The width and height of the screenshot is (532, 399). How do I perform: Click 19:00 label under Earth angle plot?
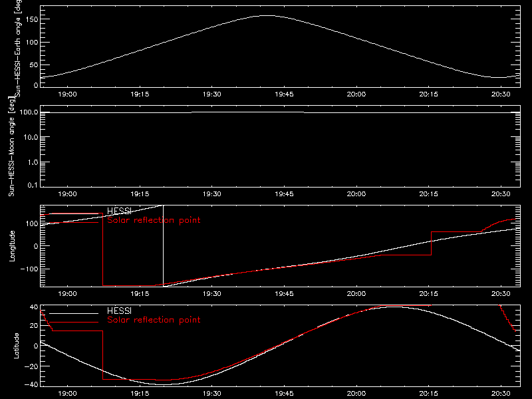point(68,94)
